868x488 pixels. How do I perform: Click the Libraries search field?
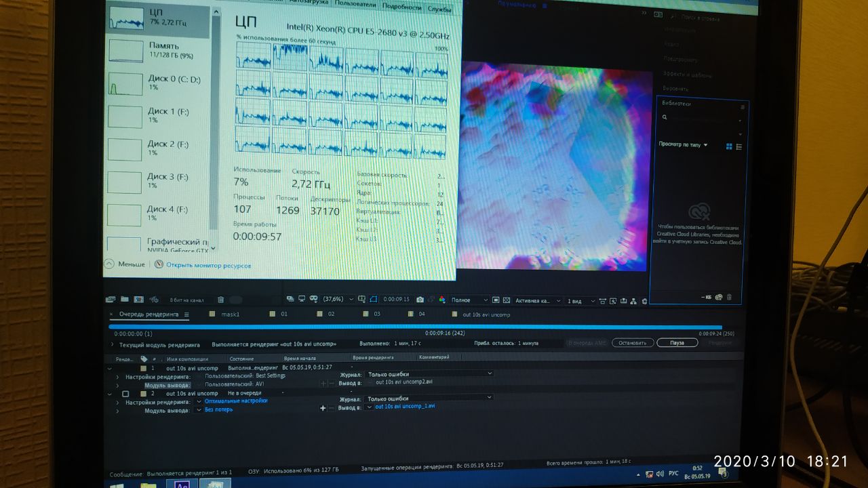[x=702, y=118]
